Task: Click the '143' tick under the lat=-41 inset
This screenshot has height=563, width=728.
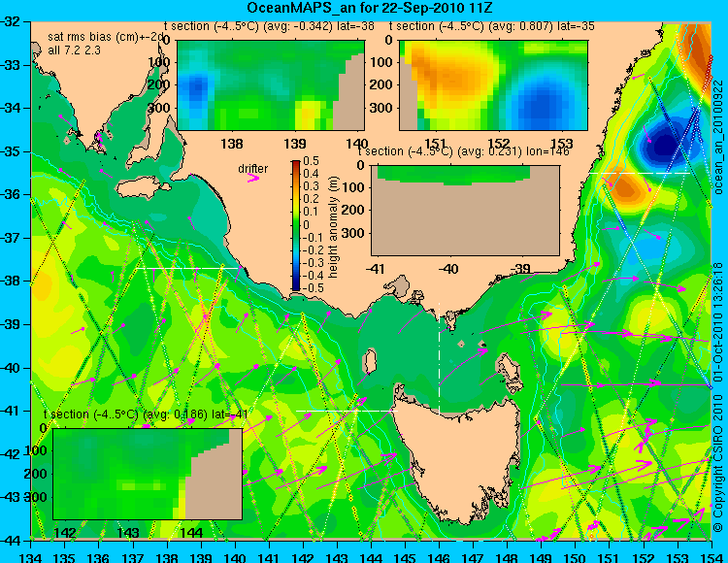Action: (x=128, y=532)
